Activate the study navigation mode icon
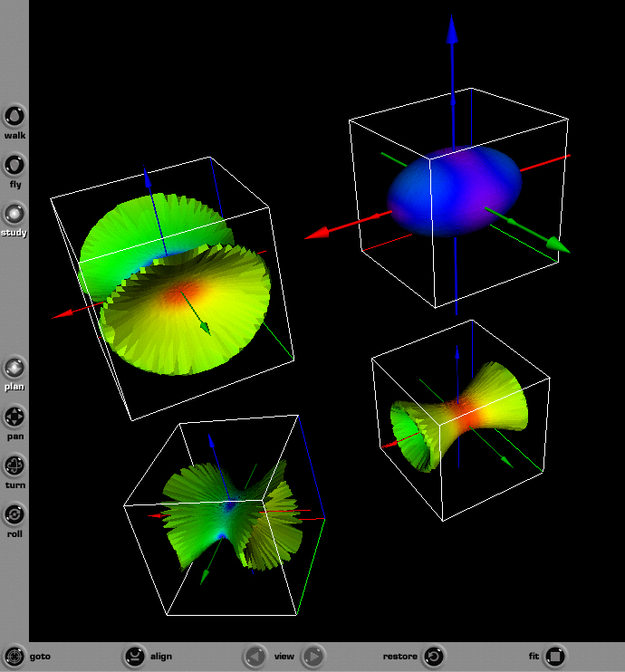This screenshot has height=672, width=625. [14, 214]
